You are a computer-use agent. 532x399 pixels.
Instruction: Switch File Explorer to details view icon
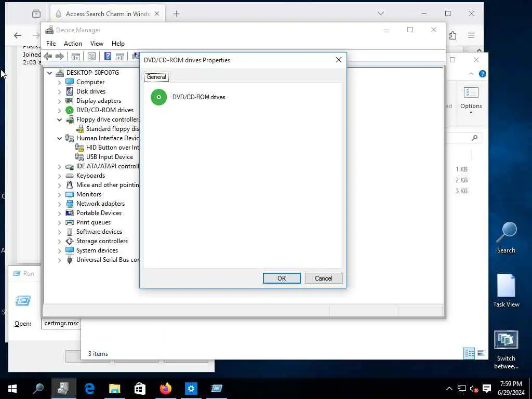click(469, 353)
